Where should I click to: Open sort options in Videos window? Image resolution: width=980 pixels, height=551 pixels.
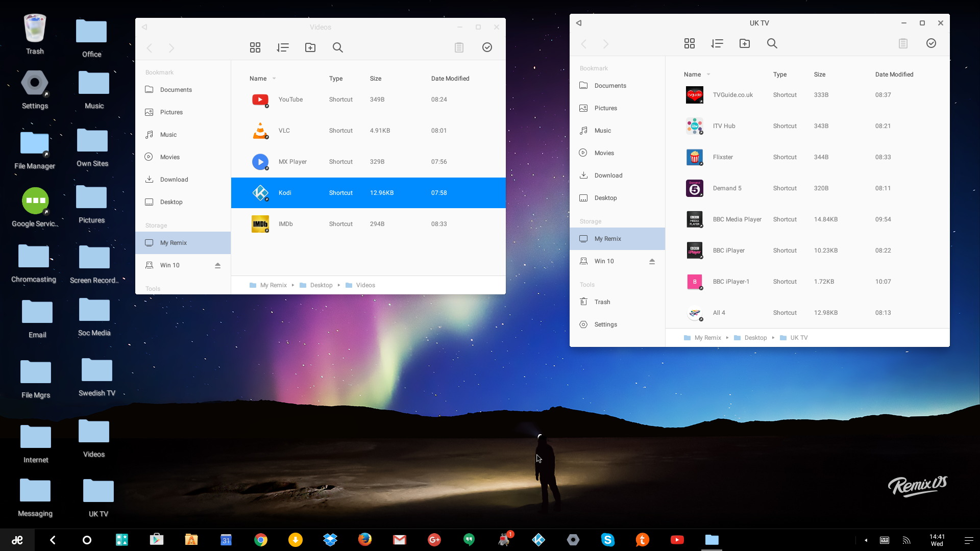click(283, 47)
